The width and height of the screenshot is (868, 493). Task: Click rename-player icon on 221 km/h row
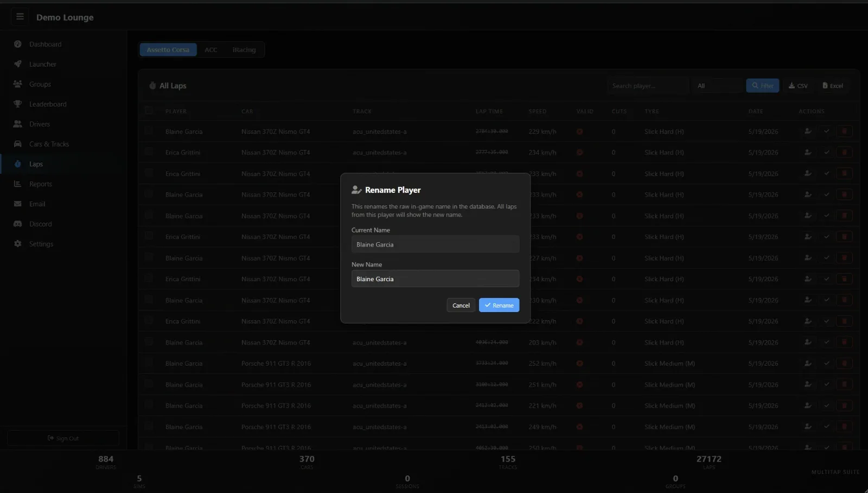coord(808,406)
